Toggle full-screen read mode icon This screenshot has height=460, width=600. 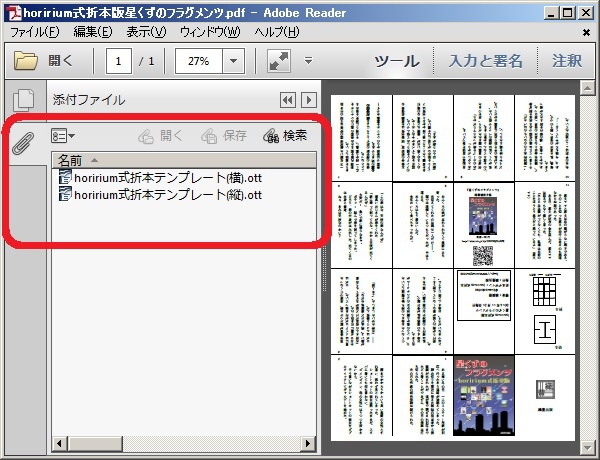[279, 61]
